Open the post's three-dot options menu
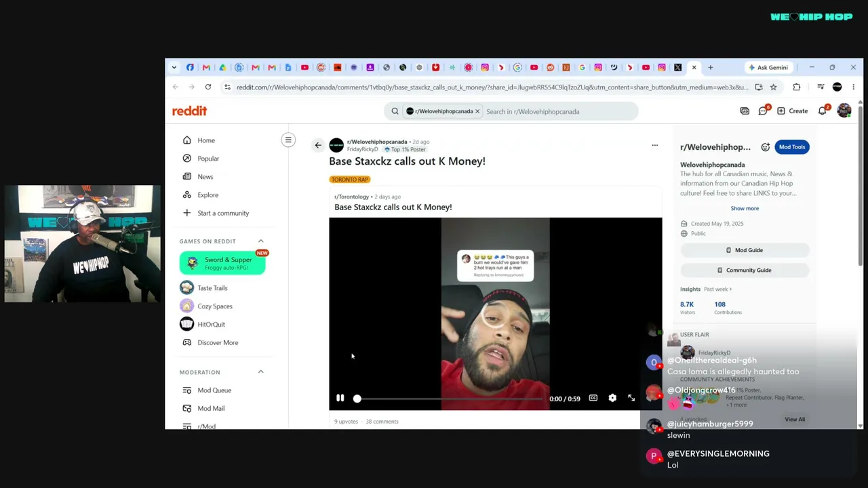This screenshot has width=868, height=488. click(x=654, y=145)
